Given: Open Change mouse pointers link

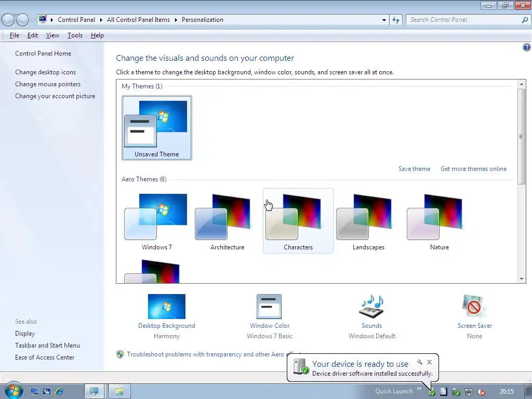Looking at the screenshot, I should (x=48, y=84).
